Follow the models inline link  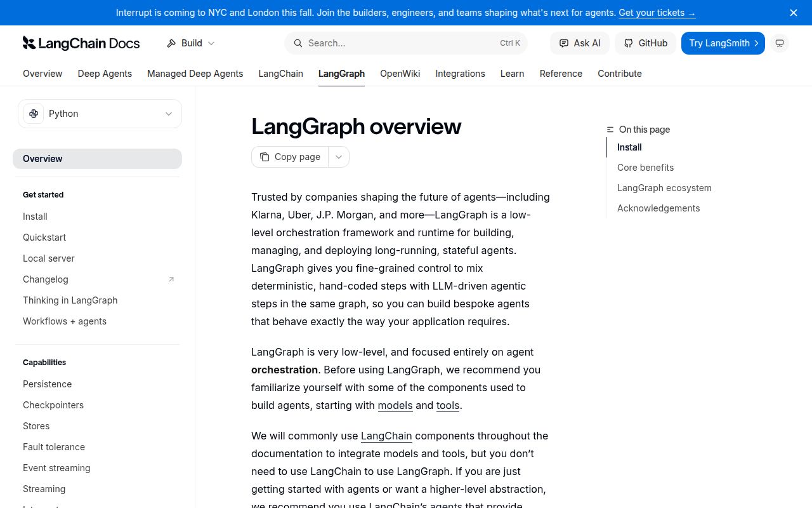coord(395,405)
